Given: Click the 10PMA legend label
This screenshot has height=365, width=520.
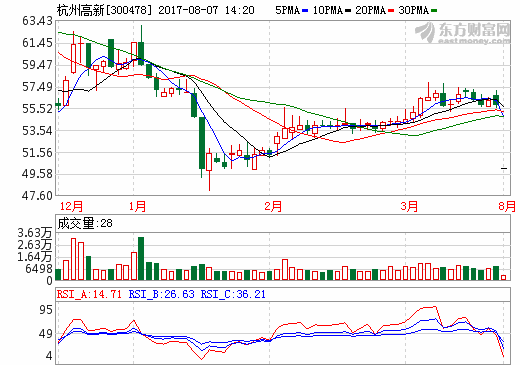Looking at the screenshot, I should pos(328,10).
